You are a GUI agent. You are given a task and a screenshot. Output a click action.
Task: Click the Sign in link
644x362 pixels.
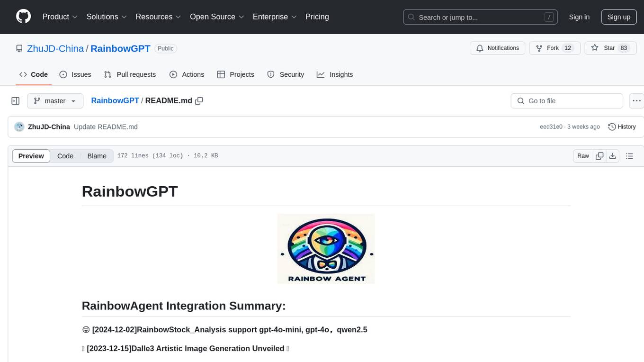point(579,17)
